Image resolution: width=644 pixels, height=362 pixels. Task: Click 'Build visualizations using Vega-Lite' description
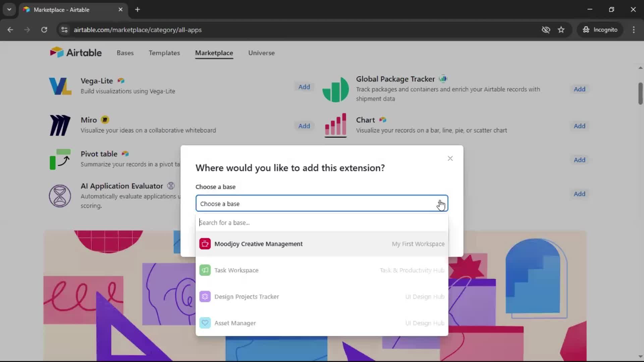(128, 91)
